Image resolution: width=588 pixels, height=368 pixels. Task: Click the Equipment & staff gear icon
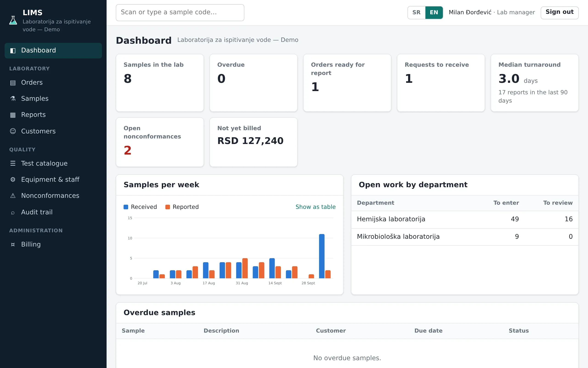(x=13, y=179)
